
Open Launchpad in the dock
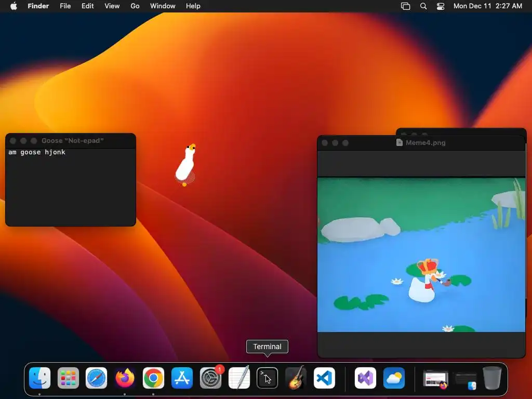(68, 378)
